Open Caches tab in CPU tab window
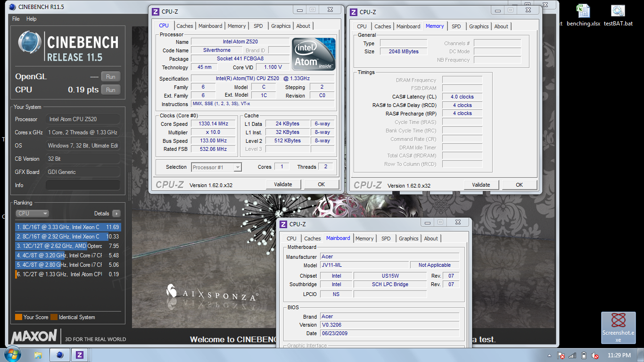Screen dimensions: 644x362 tap(185, 26)
